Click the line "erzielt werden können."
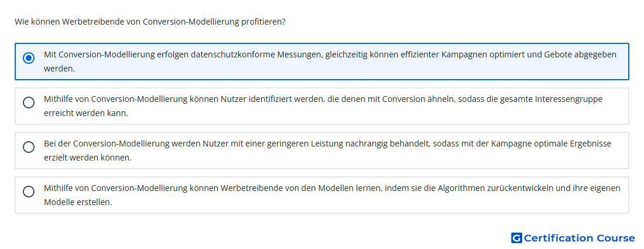The height and width of the screenshot is (249, 644). [88, 158]
